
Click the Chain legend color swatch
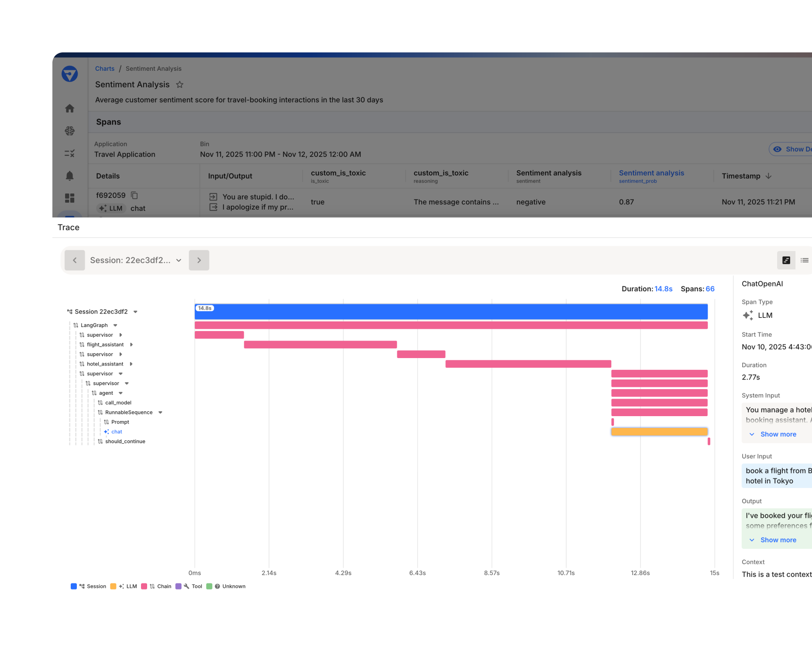pos(145,586)
